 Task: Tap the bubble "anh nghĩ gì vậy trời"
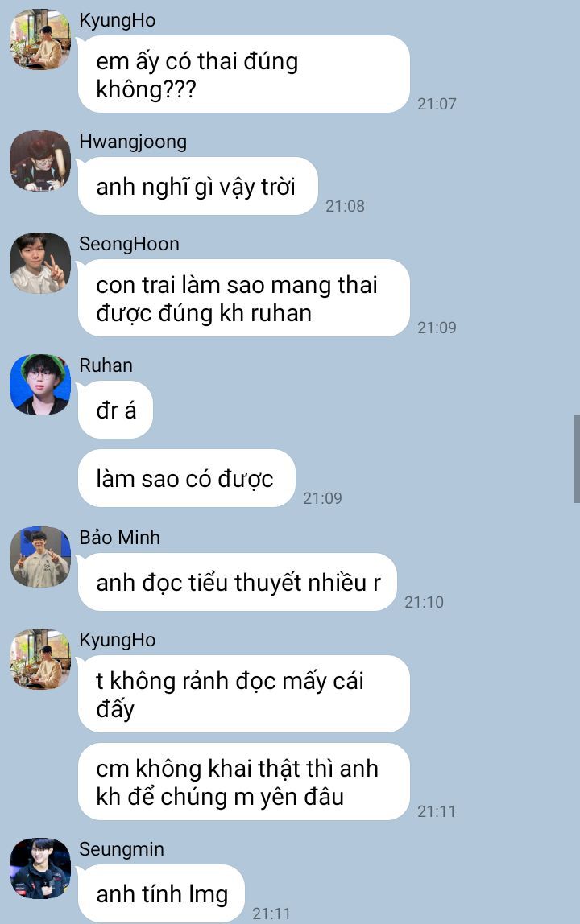(x=197, y=186)
